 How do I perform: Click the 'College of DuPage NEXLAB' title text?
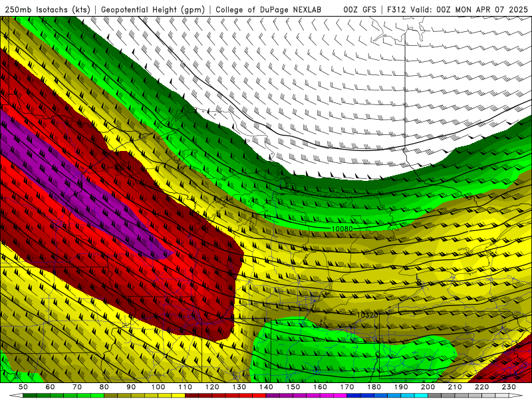(x=269, y=9)
